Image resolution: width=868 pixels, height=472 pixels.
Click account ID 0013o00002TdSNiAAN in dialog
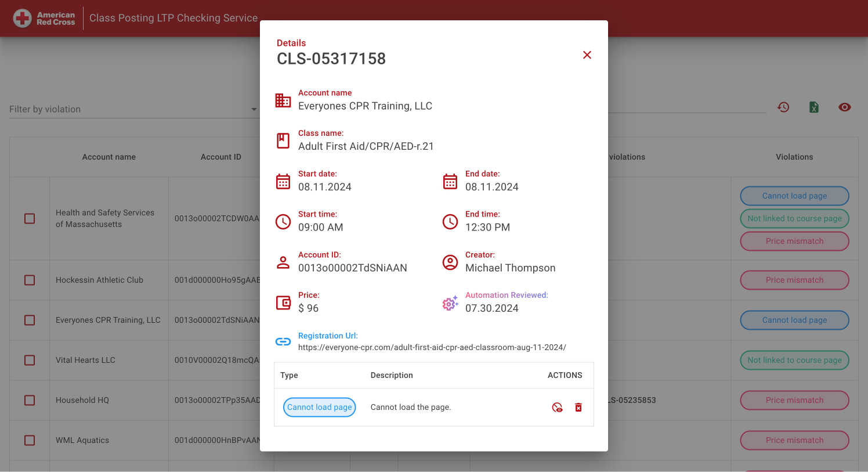click(353, 268)
